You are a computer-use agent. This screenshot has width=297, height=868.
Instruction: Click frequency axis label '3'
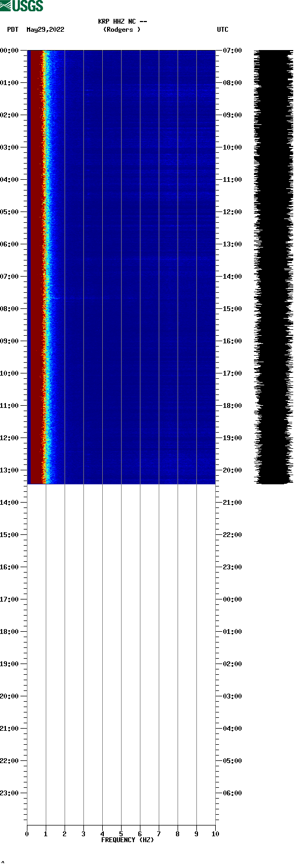(83, 834)
